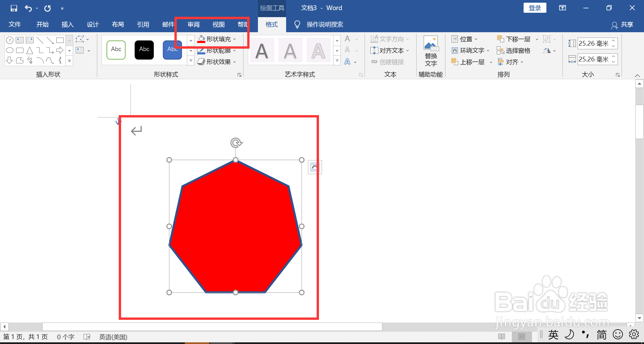Open 对齐 align objects menu
Screen dimensions: 644x344
511,62
